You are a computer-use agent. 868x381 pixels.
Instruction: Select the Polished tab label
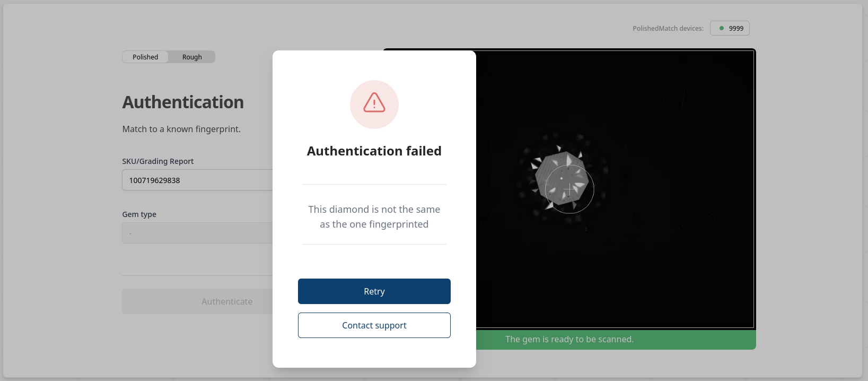[x=145, y=57]
